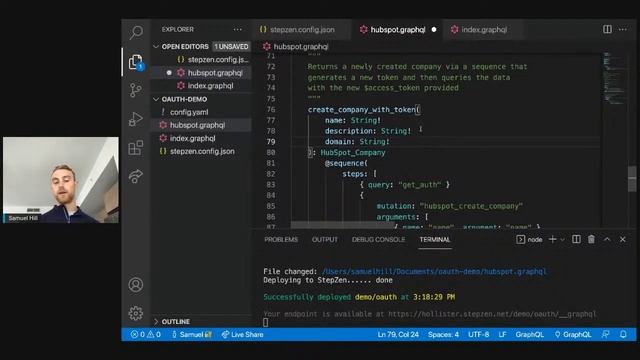Open config.yaml in OAUTH-DEMO folder
640x360 pixels.
point(201,112)
